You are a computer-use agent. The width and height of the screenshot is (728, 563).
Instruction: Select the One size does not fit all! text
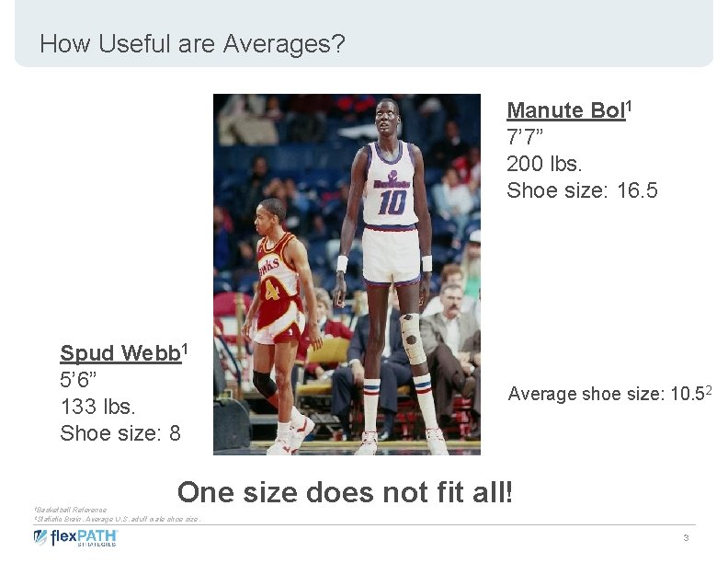pyautogui.click(x=345, y=492)
